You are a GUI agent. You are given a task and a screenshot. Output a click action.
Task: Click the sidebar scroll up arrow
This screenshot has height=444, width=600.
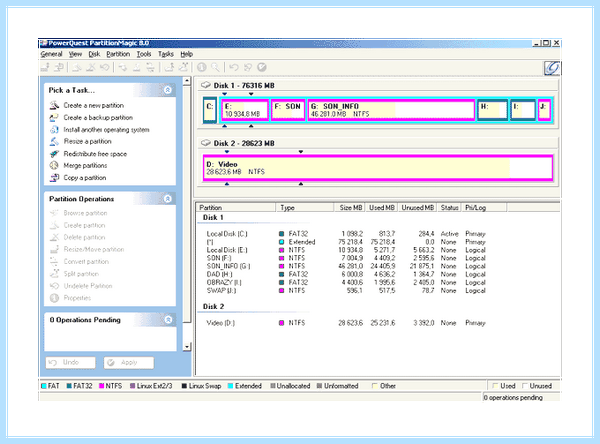(x=187, y=81)
